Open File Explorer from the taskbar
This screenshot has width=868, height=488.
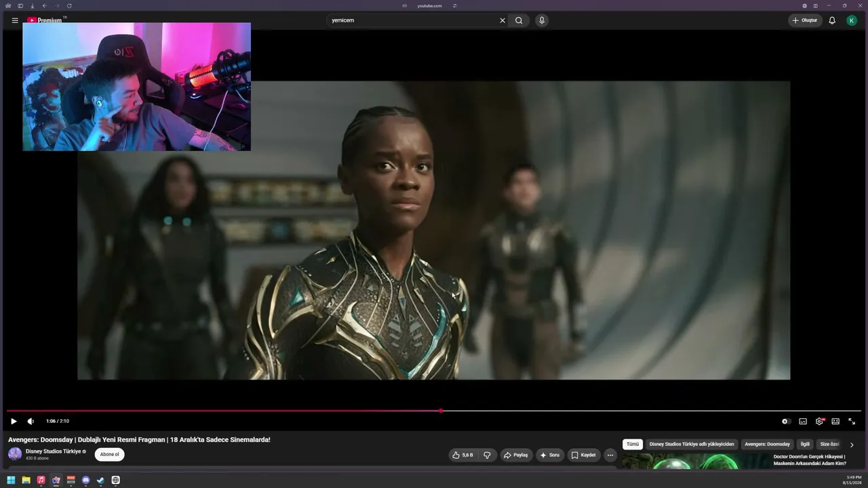pos(26,480)
